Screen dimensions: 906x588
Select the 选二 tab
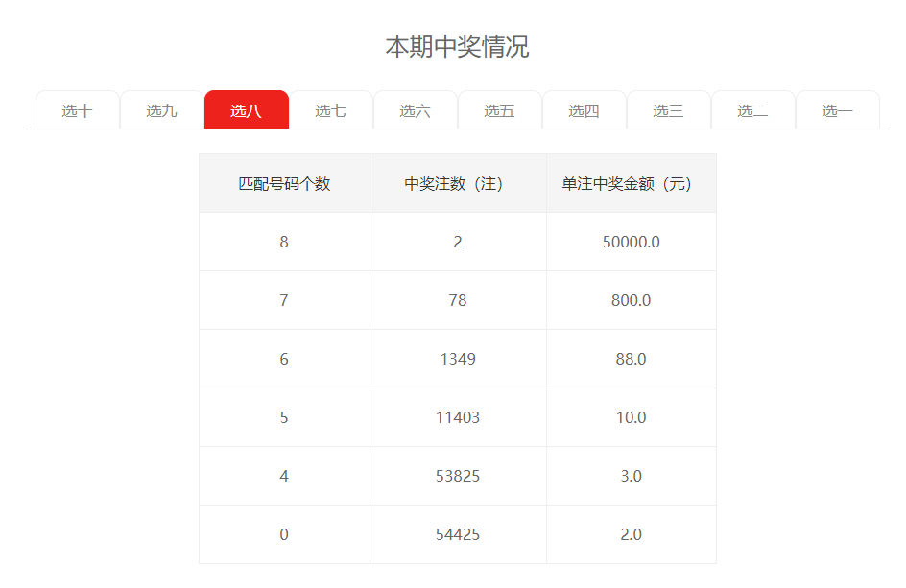coord(752,110)
